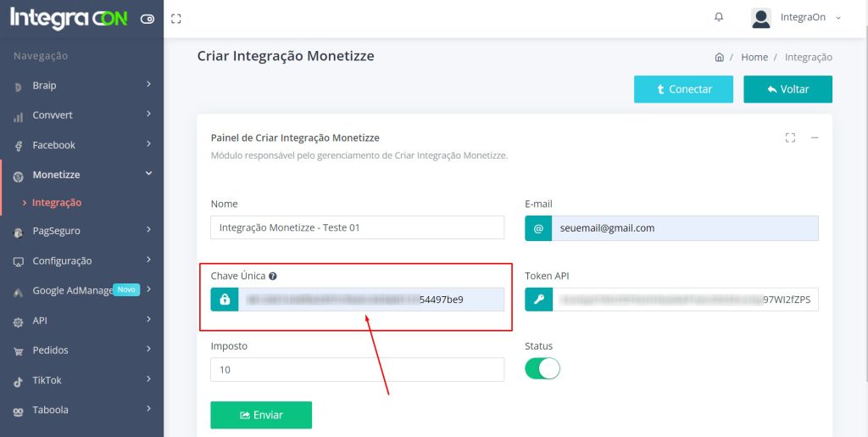Open the IntegraOn user dropdown
The height and width of the screenshot is (437, 868).
click(x=796, y=17)
